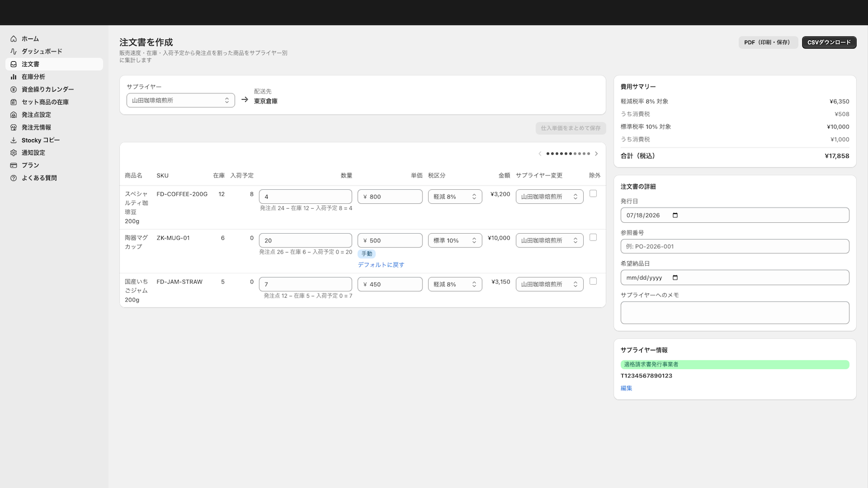Click the PDF（印刷・保存） button
The image size is (868, 488).
point(767,42)
